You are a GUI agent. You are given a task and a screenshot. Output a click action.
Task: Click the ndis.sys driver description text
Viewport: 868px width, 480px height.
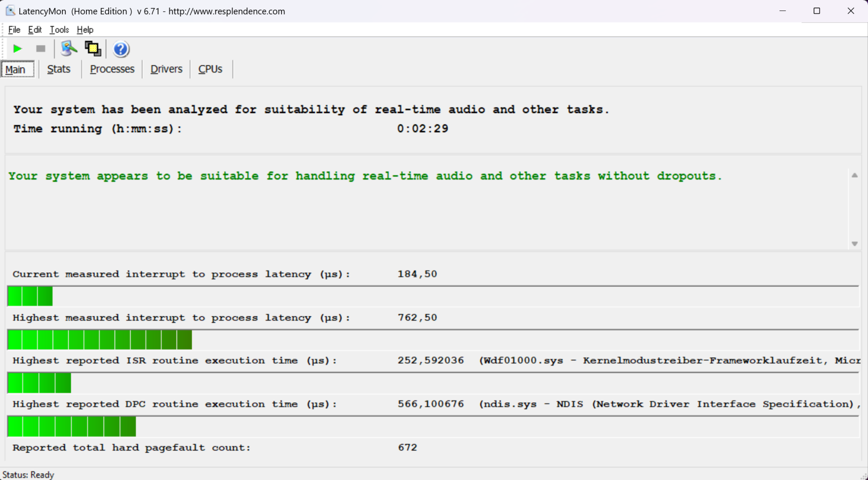coord(670,404)
